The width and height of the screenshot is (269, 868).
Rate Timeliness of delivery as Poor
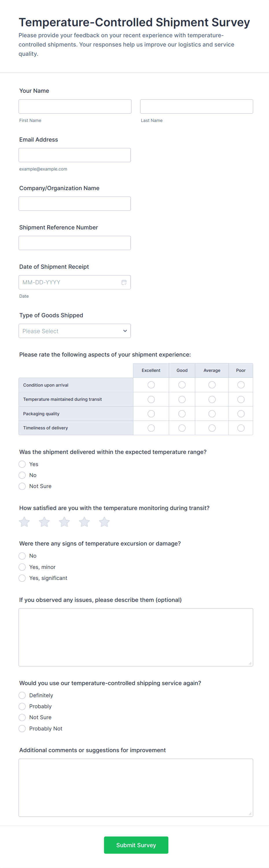click(241, 428)
